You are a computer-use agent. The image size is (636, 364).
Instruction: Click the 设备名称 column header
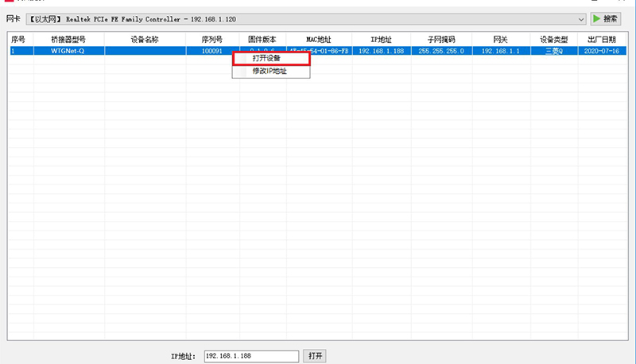[144, 38]
